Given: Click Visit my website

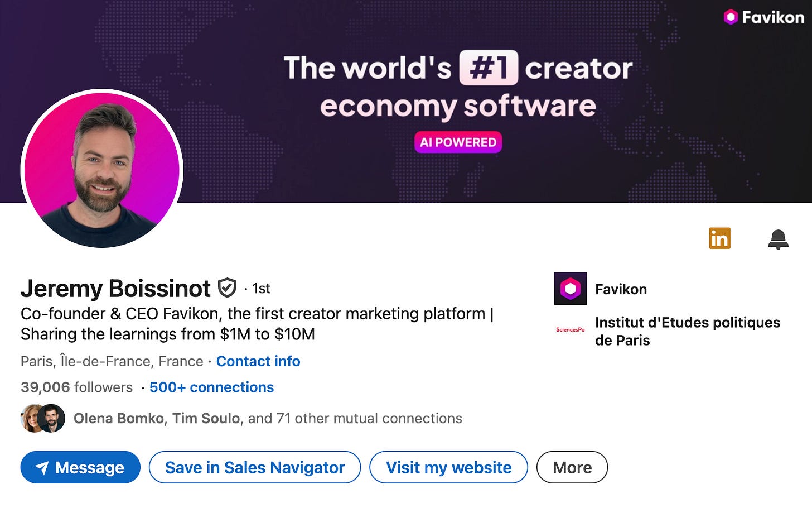Looking at the screenshot, I should pos(448,467).
